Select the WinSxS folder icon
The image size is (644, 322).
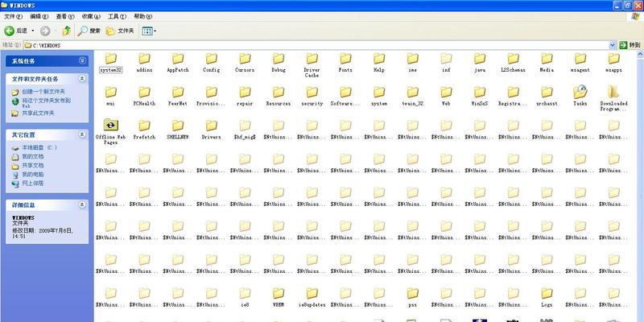coord(480,92)
